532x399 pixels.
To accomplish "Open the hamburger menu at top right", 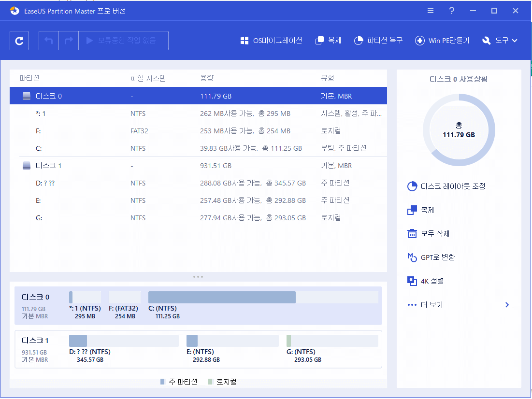I will (430, 10).
